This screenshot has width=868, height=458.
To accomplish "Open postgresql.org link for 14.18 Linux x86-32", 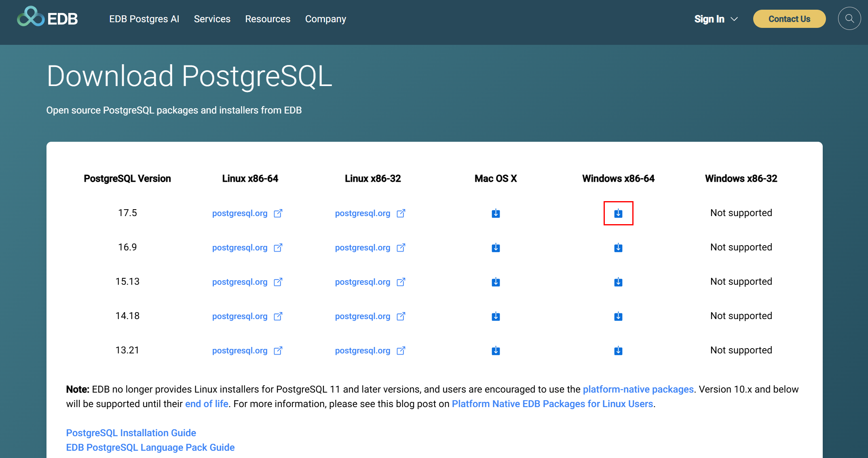I will [370, 316].
